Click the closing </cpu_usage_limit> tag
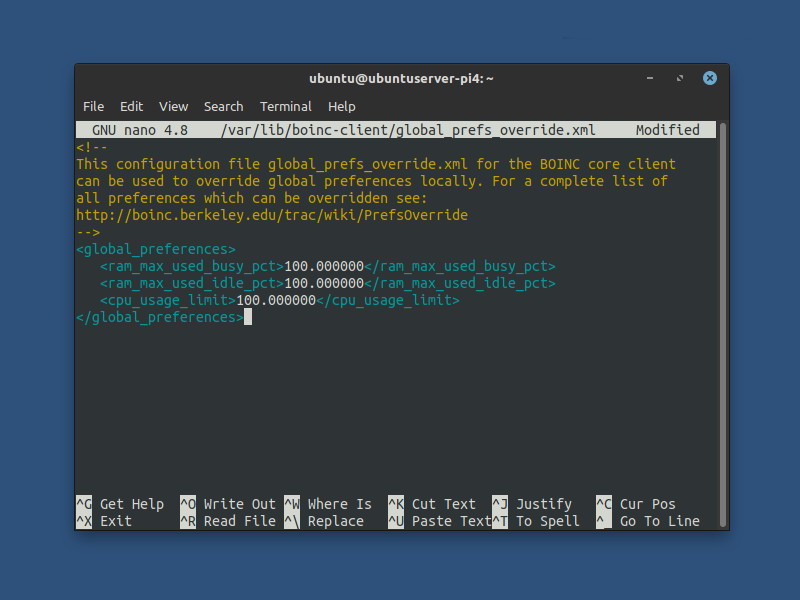This screenshot has height=600, width=800. click(x=388, y=300)
